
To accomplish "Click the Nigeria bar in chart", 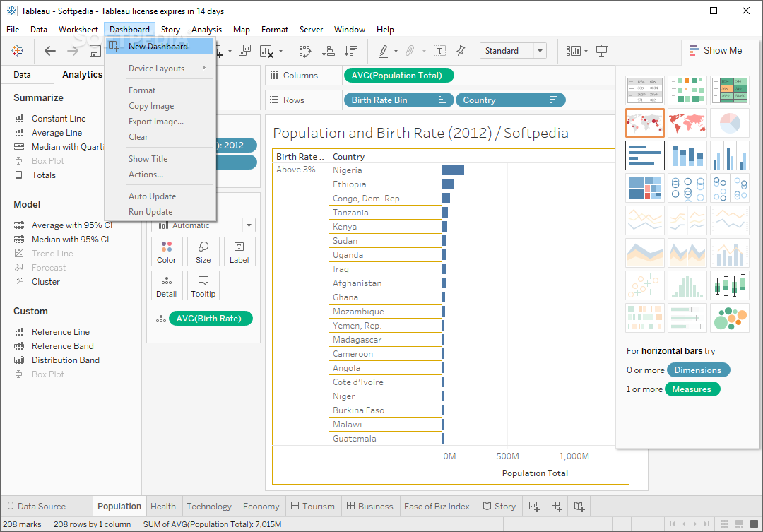I will [453, 170].
